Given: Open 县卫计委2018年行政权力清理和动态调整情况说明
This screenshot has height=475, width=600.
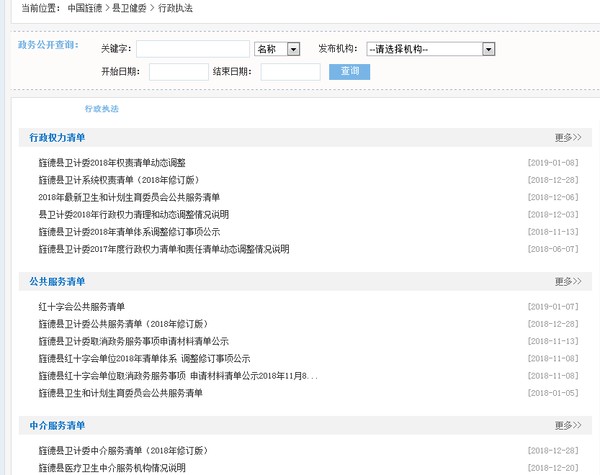Looking at the screenshot, I should (x=134, y=214).
